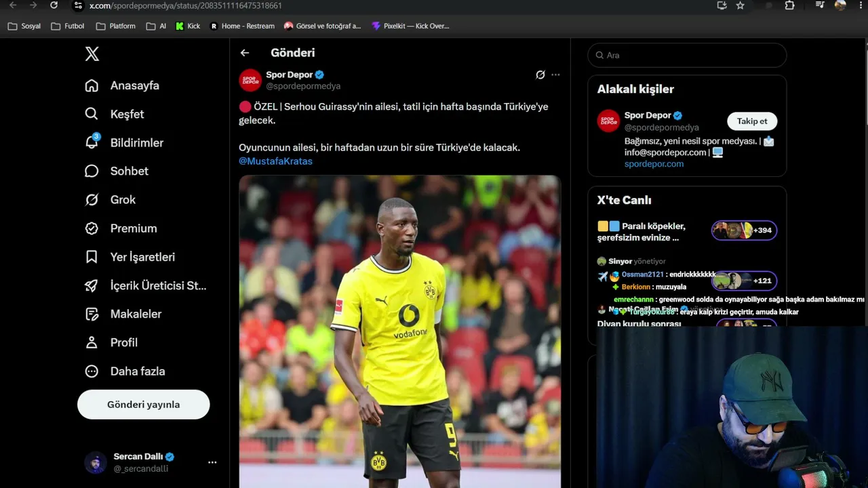
Task: Select Sohbet menu label
Action: click(130, 171)
